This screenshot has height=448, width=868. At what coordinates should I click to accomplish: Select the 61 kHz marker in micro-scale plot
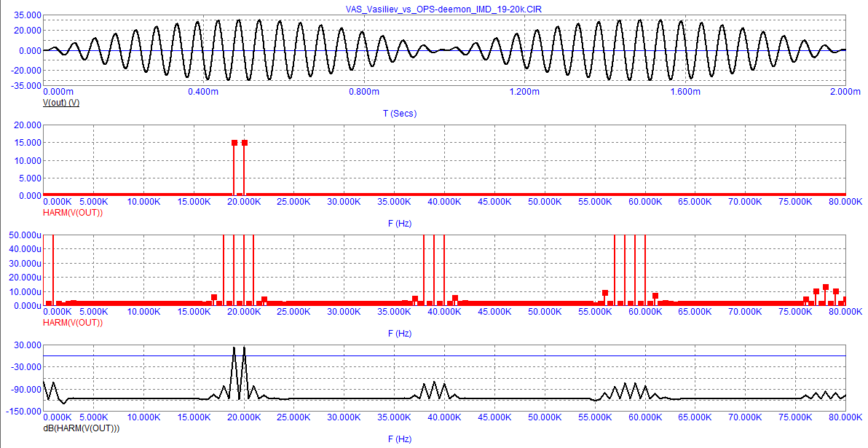[x=655, y=296]
